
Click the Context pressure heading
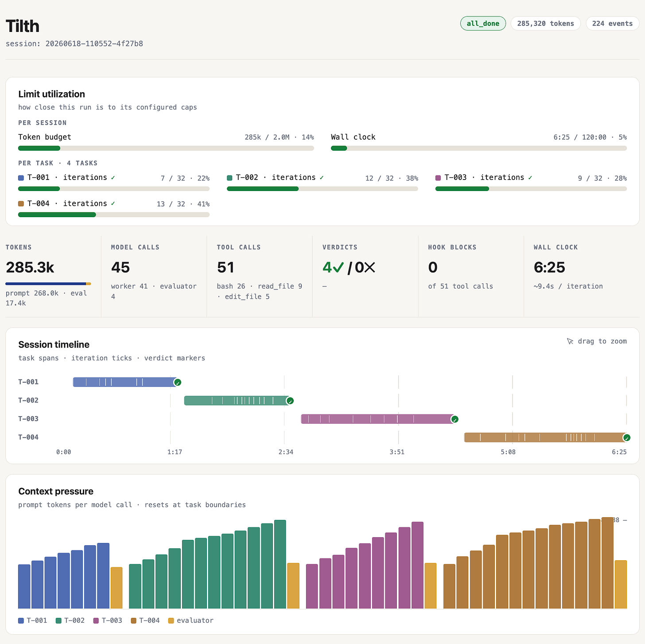pos(56,491)
